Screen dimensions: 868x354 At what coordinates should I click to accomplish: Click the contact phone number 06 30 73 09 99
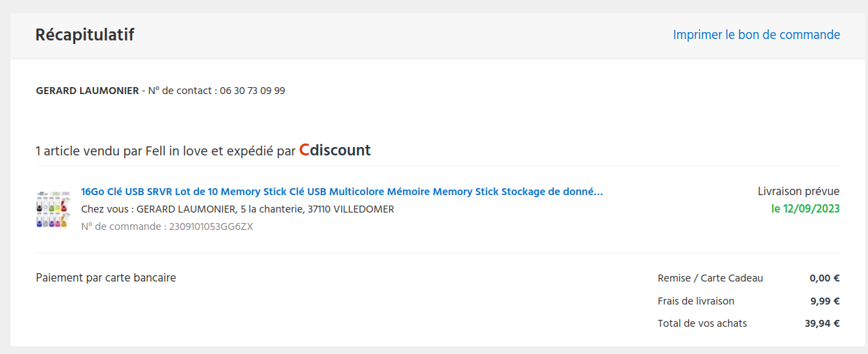point(252,91)
